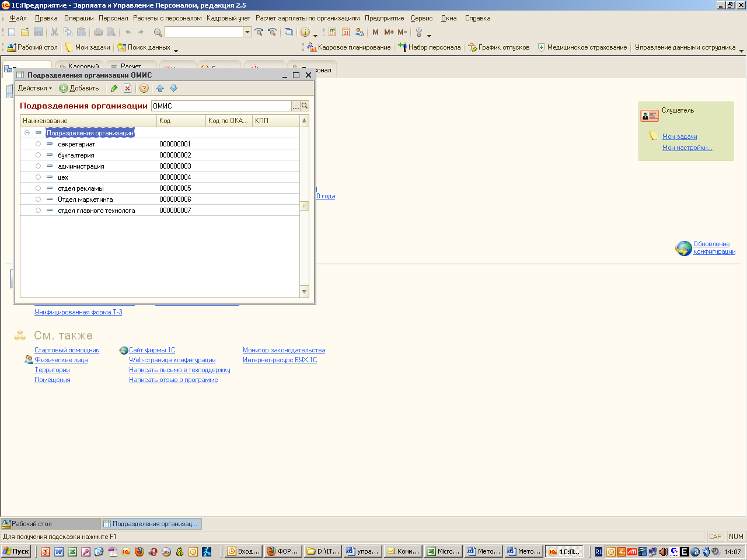Select the бухгалтерия row
The image size is (747, 560).
[x=160, y=155]
